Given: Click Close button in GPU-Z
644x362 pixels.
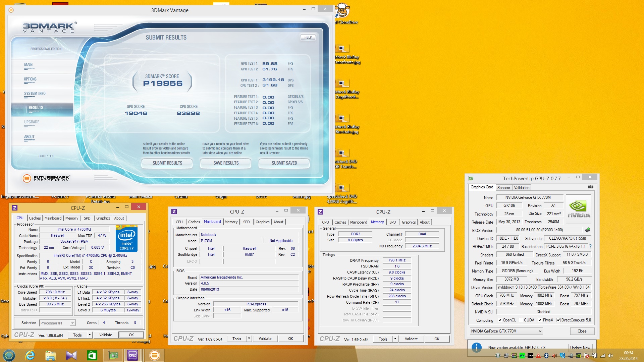Looking at the screenshot, I should pos(582,331).
